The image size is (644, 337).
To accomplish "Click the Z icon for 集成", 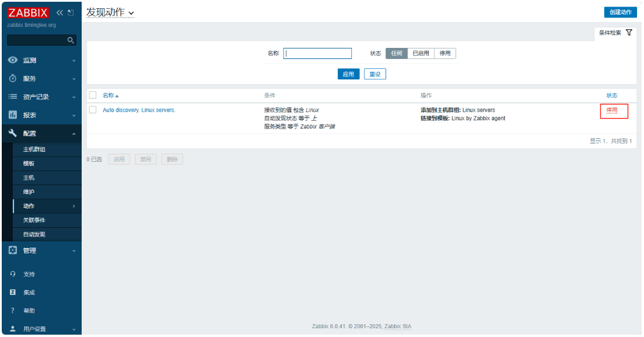I will click(13, 292).
